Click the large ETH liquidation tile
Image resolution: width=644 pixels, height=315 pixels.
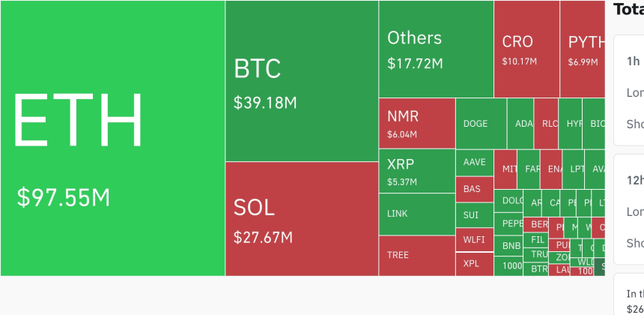[x=112, y=138]
